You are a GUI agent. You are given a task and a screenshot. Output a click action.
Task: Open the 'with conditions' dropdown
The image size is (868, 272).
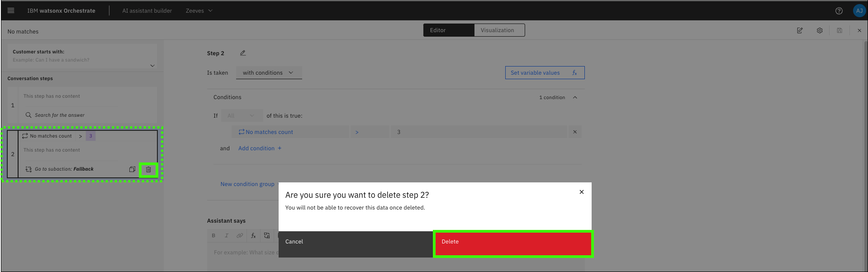(269, 73)
